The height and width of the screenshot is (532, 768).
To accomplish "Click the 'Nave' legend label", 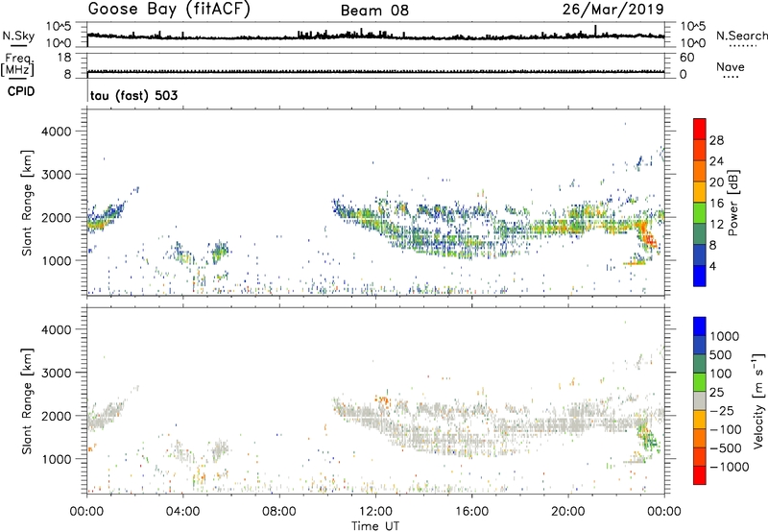I will [x=731, y=66].
